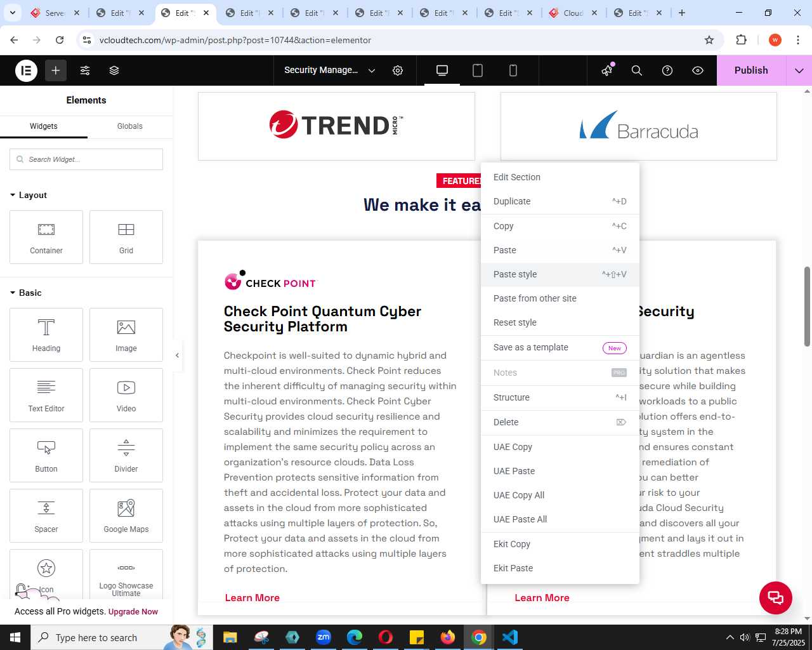Viewport: 812px width, 650px height.
Task: Open the browser tab search dropdown
Action: point(12,13)
